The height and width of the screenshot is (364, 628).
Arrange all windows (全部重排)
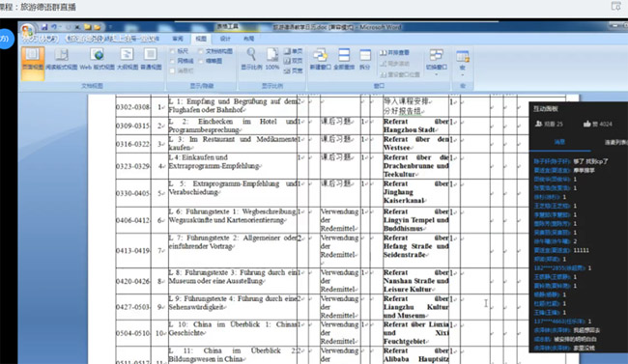click(x=344, y=59)
